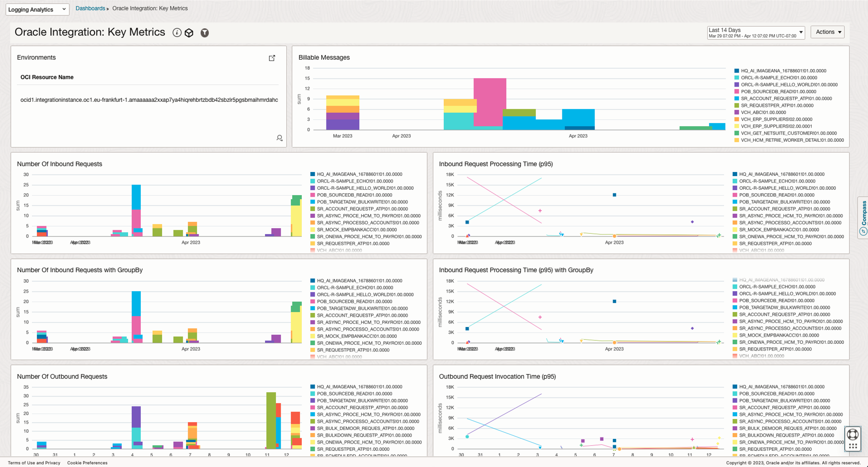Navigate to Dashboards breadcrumb link

click(x=90, y=8)
